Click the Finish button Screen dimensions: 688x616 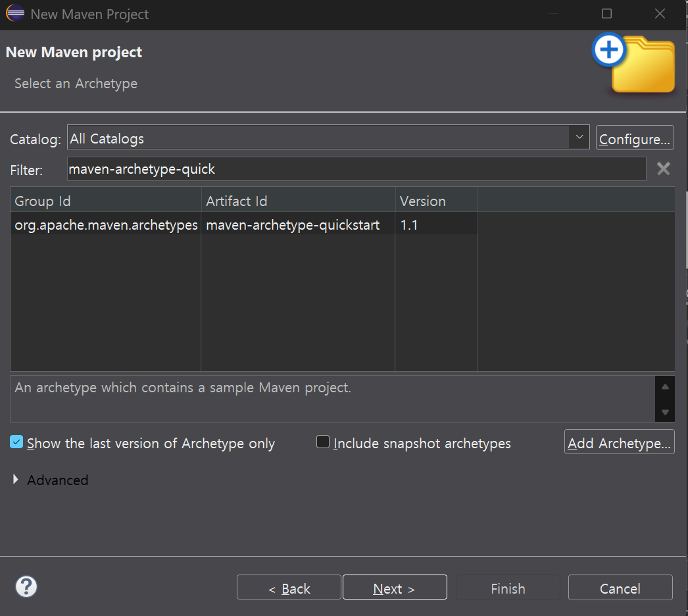tap(508, 587)
